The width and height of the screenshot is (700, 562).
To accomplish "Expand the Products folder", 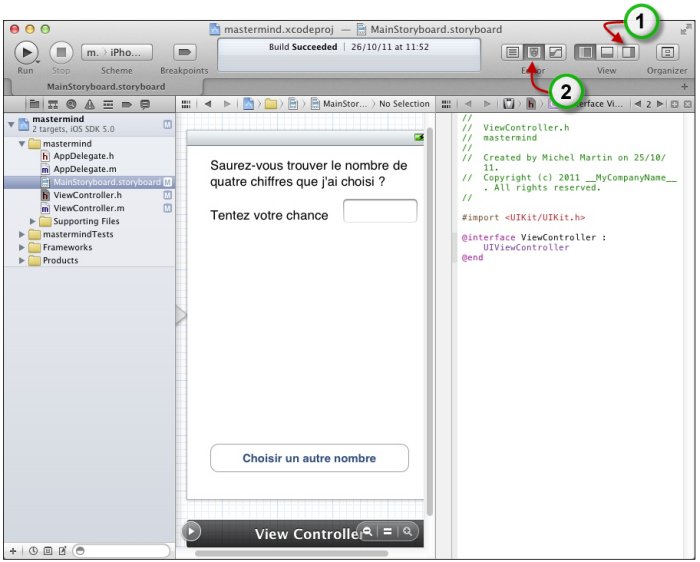I will pyautogui.click(x=21, y=260).
